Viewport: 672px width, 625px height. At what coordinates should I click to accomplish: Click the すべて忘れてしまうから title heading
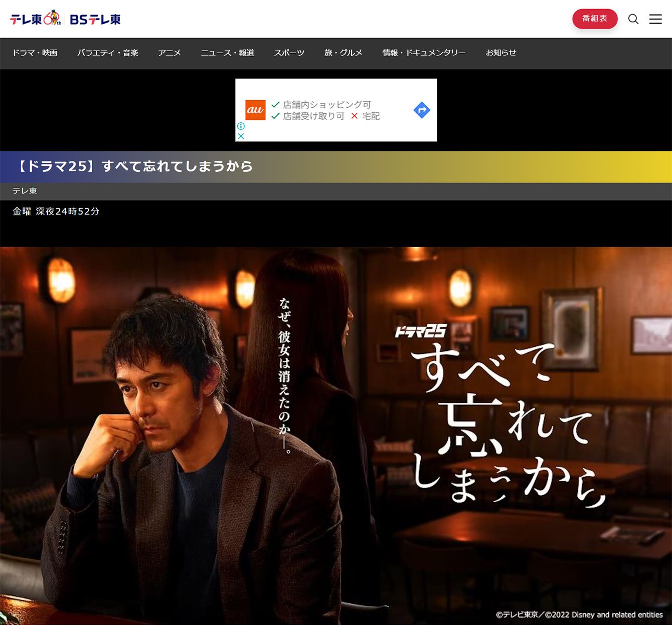coord(135,166)
